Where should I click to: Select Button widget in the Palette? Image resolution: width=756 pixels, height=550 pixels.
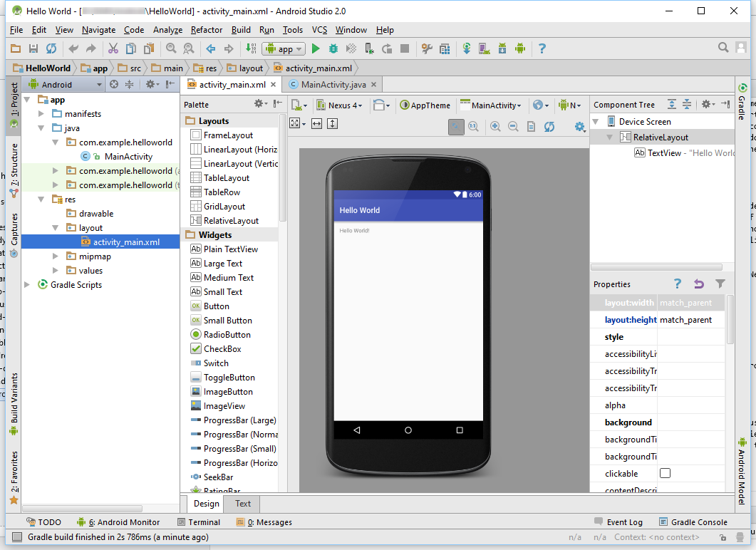(x=216, y=306)
